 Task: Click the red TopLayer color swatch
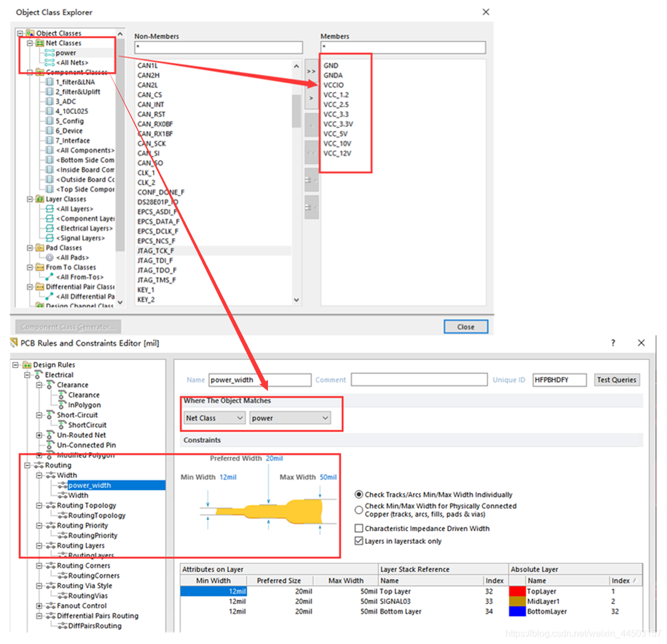pos(517,591)
